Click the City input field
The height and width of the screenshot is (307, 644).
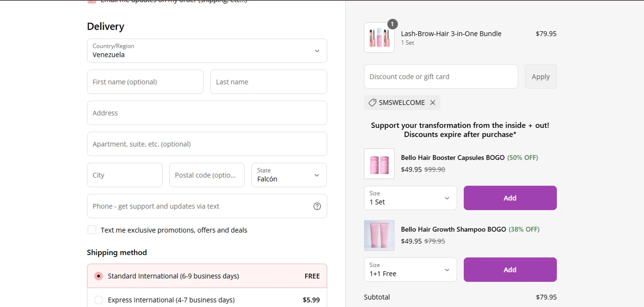click(125, 175)
